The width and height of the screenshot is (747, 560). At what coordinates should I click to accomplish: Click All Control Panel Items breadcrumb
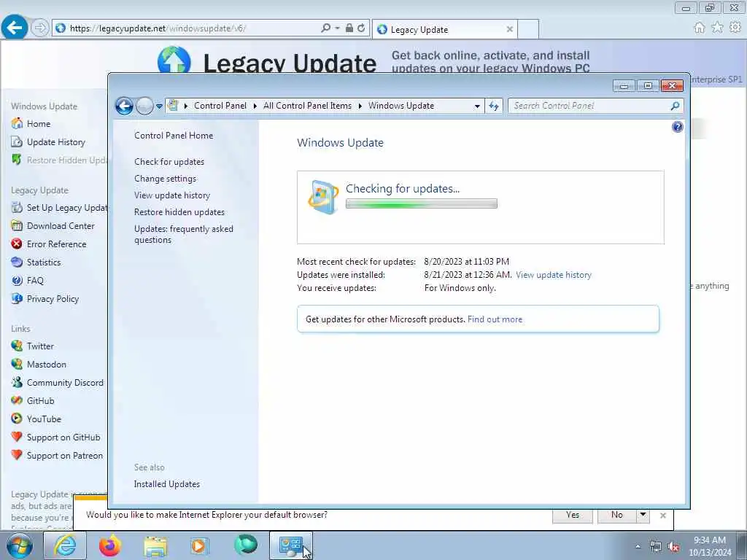[x=307, y=106]
